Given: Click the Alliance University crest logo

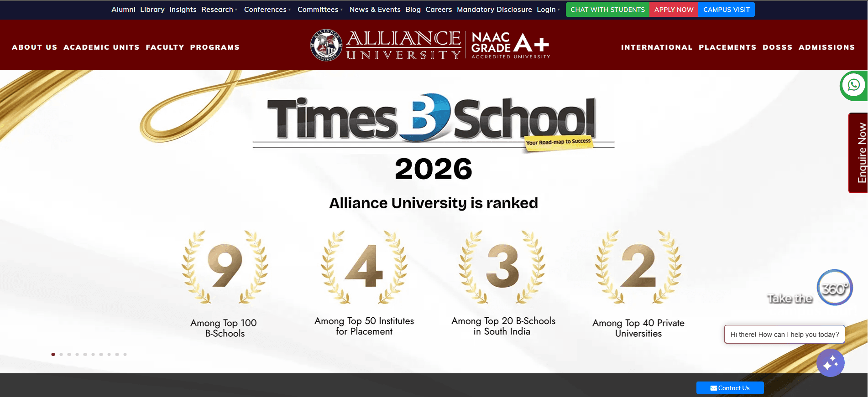Looking at the screenshot, I should coord(326,45).
